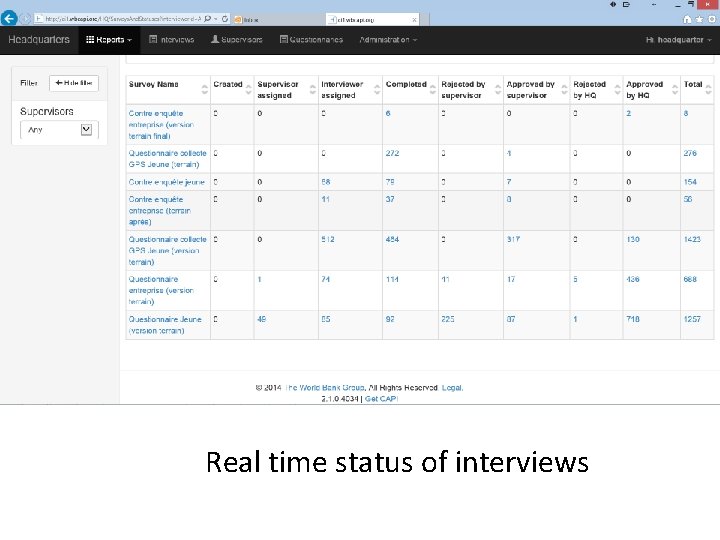Expand the Administration menu
Screen dimensions: 720x540
388,40
